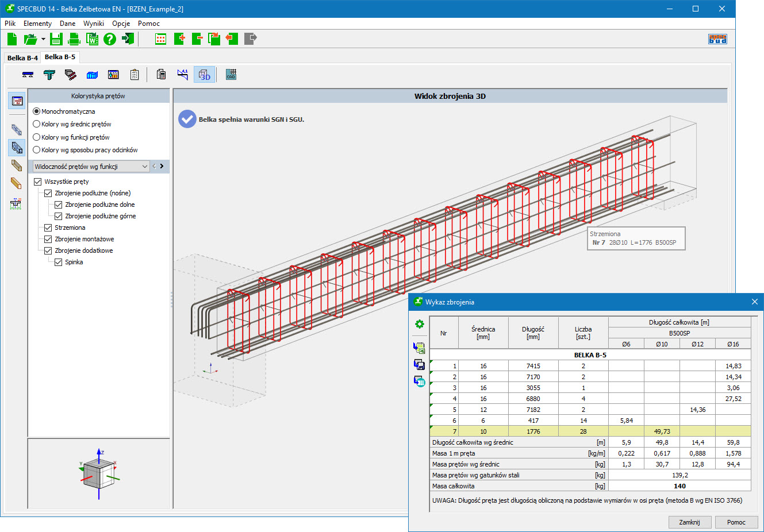Open the CAD export tool icon
The height and width of the screenshot is (532, 764).
(x=231, y=75)
